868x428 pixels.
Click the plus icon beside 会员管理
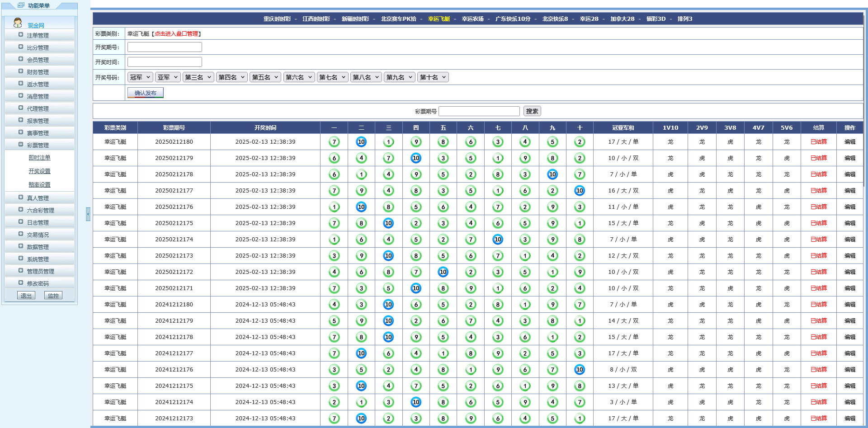(21, 59)
